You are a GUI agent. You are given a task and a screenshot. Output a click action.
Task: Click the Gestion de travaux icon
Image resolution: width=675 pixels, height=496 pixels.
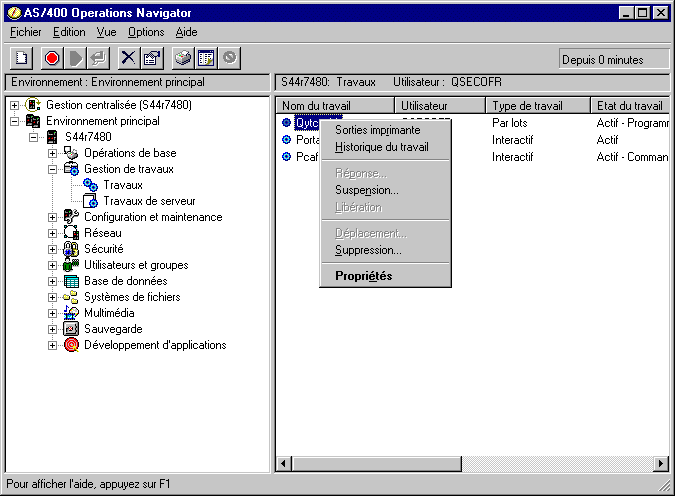coord(71,169)
